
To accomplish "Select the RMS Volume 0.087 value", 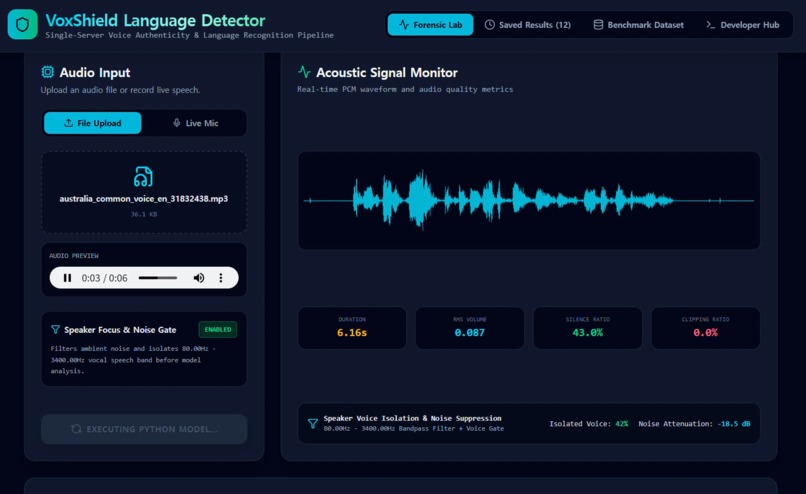I will pyautogui.click(x=469, y=333).
